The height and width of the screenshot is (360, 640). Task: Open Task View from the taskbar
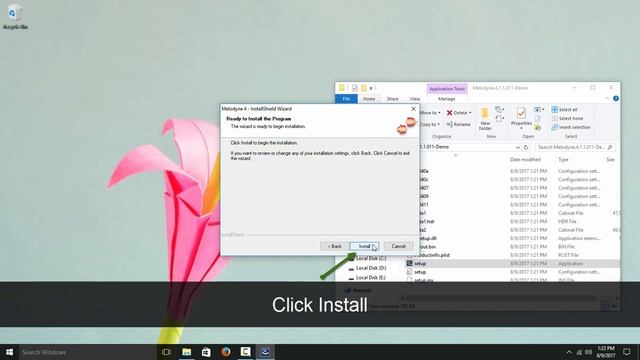point(166,352)
